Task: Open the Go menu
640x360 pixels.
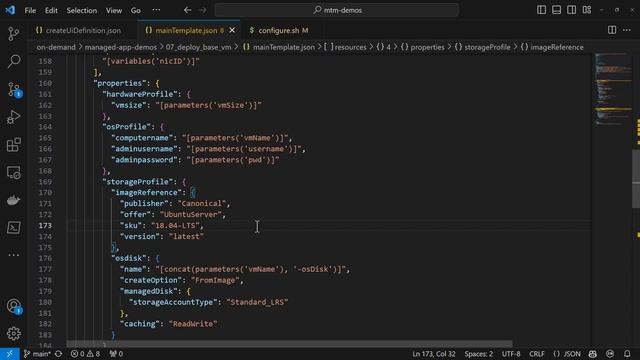Action: [x=136, y=10]
